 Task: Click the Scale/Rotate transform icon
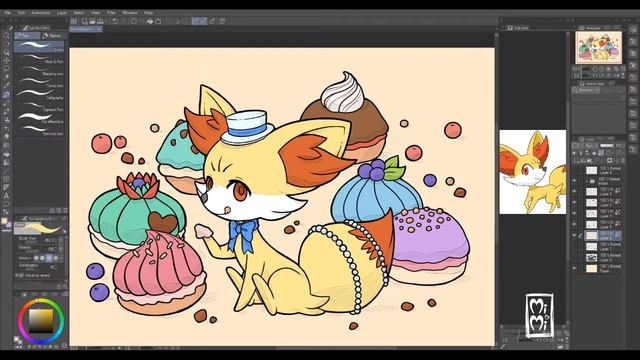[x=158, y=21]
